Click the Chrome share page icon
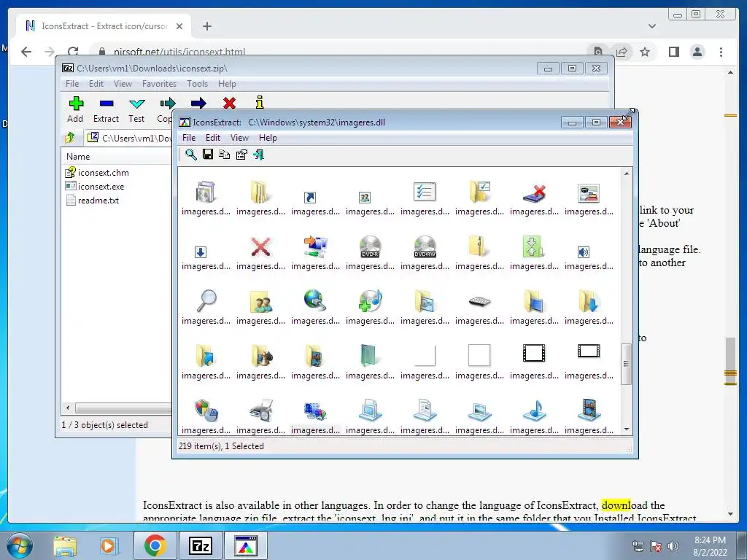The width and height of the screenshot is (747, 560). 622,52
